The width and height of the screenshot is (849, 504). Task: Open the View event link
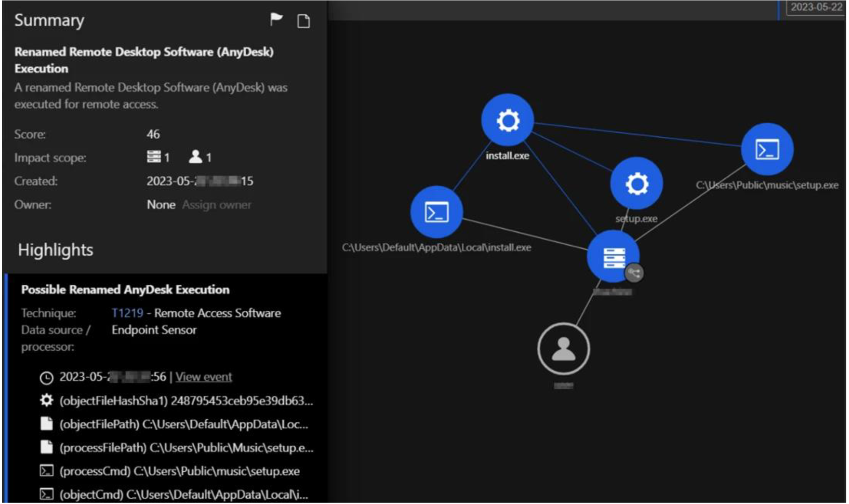tap(204, 377)
